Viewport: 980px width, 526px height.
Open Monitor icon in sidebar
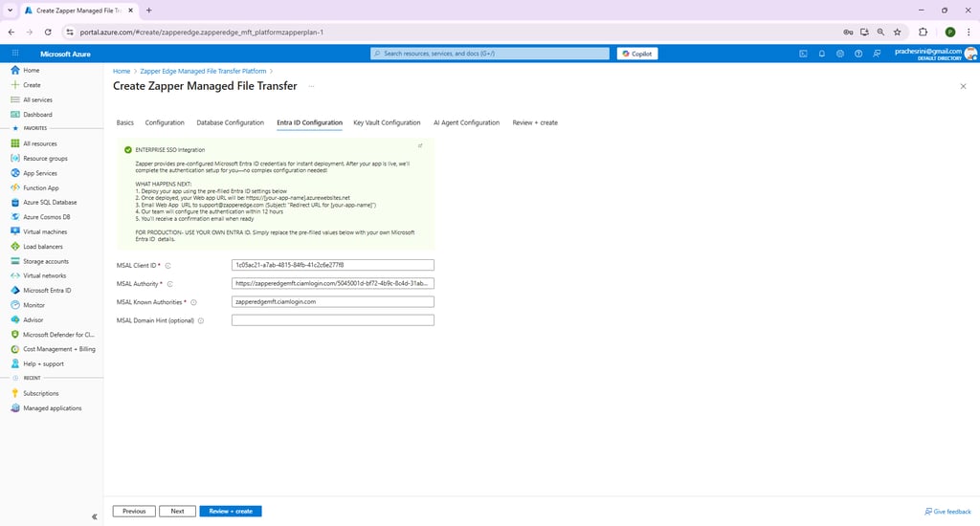pos(15,305)
